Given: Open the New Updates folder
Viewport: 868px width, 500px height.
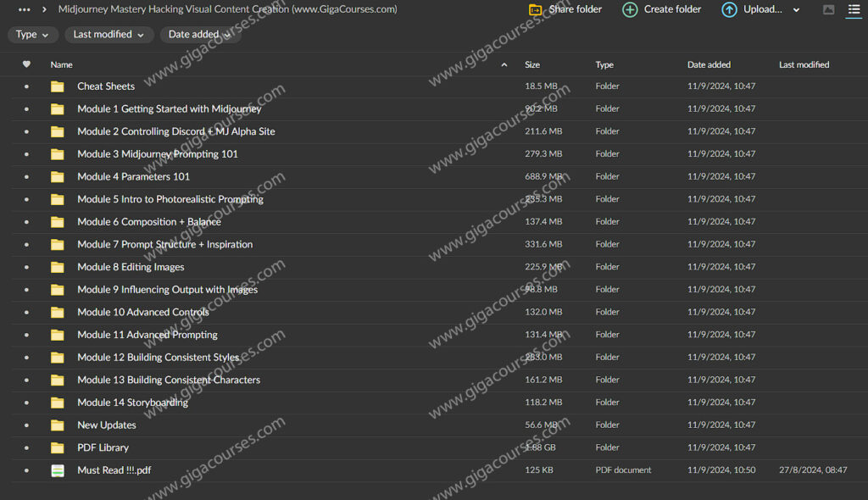Looking at the screenshot, I should point(107,425).
